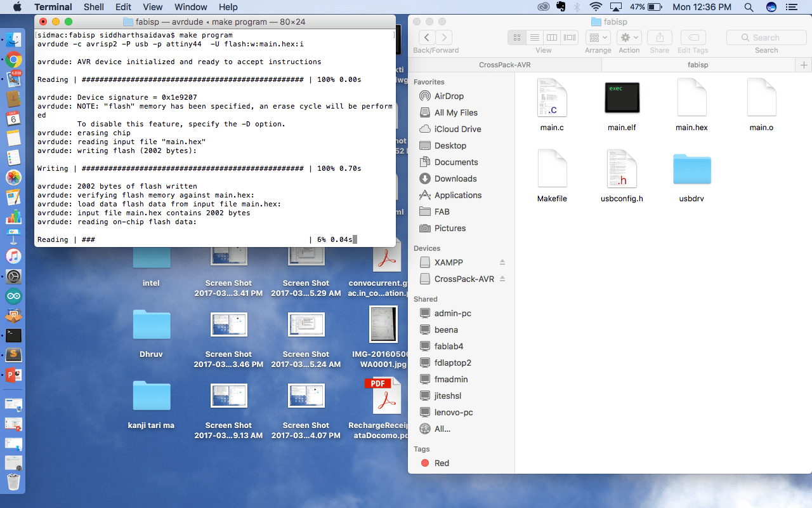Select jiteshsl shared computer
The width and height of the screenshot is (812, 508).
(449, 396)
